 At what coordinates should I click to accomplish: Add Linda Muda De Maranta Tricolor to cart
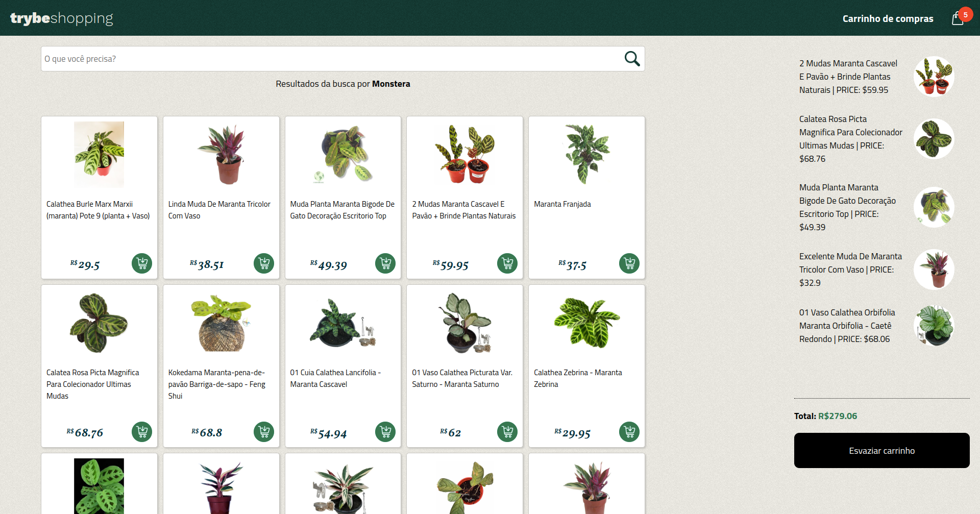pyautogui.click(x=264, y=263)
